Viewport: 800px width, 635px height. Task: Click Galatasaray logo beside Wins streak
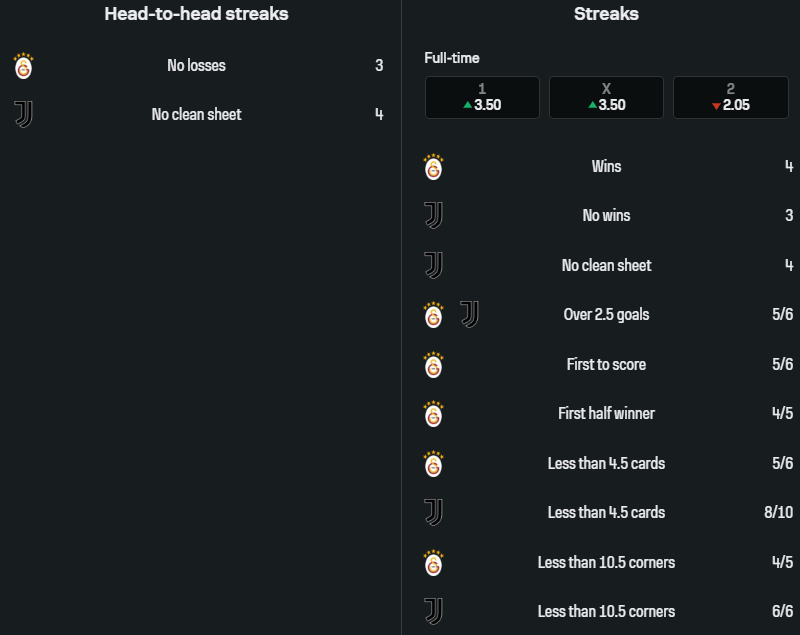pyautogui.click(x=433, y=166)
